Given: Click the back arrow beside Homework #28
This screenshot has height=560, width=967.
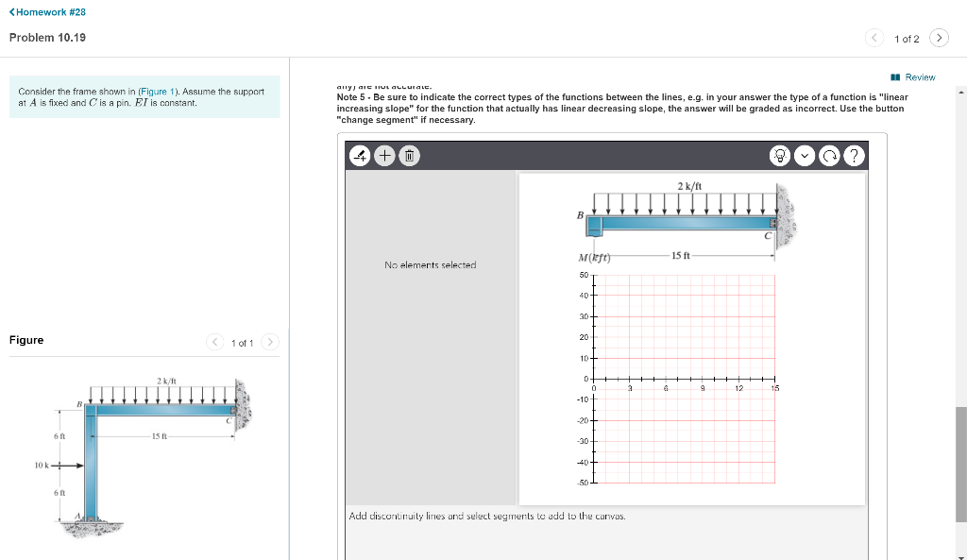Looking at the screenshot, I should point(11,11).
